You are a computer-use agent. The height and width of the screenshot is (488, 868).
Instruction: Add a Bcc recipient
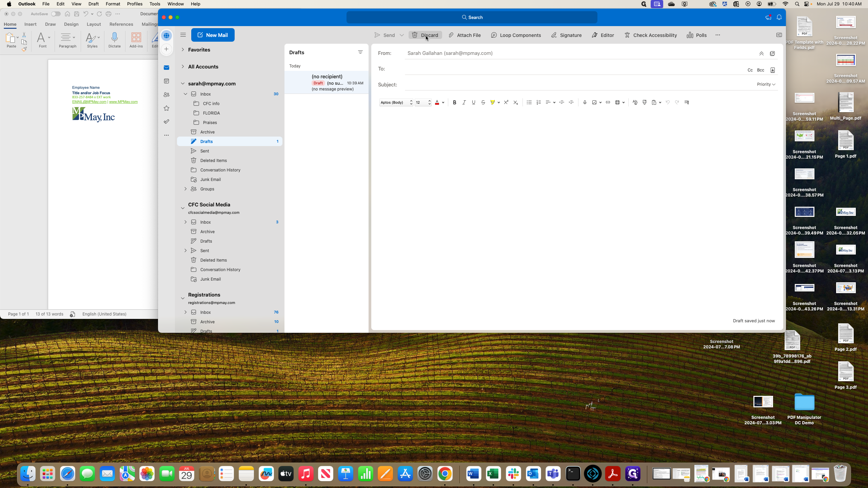tap(761, 70)
